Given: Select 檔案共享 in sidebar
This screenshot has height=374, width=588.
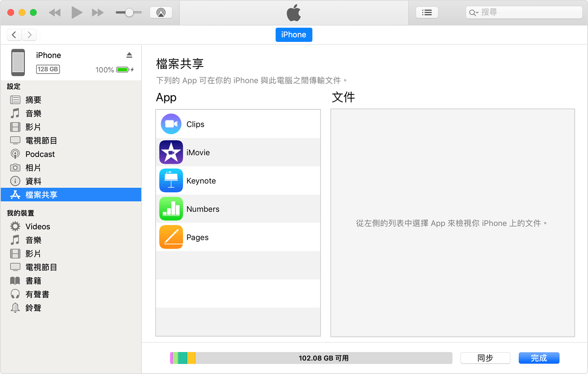Looking at the screenshot, I should click(71, 195).
